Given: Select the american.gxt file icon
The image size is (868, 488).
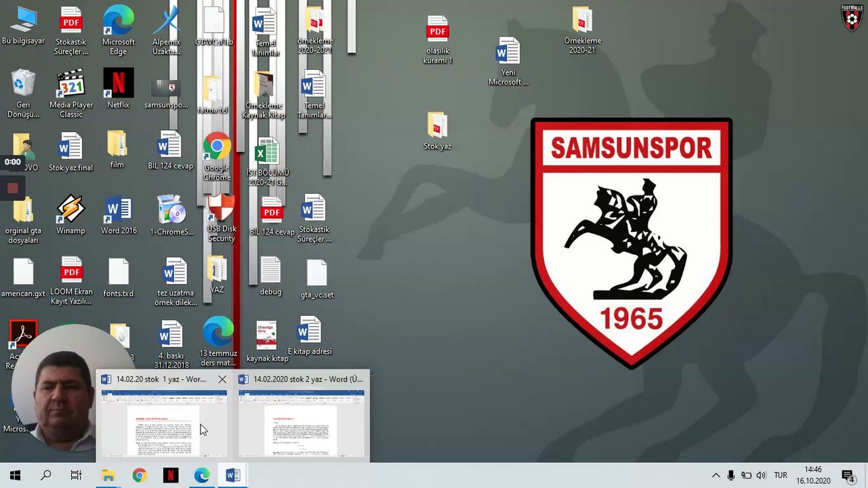Looking at the screenshot, I should (x=23, y=279).
